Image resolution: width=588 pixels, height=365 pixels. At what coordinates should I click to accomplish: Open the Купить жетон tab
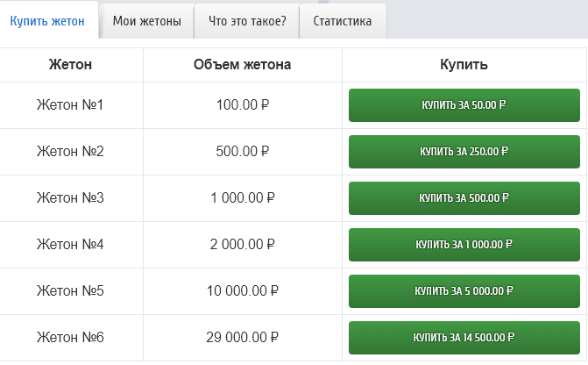point(47,21)
